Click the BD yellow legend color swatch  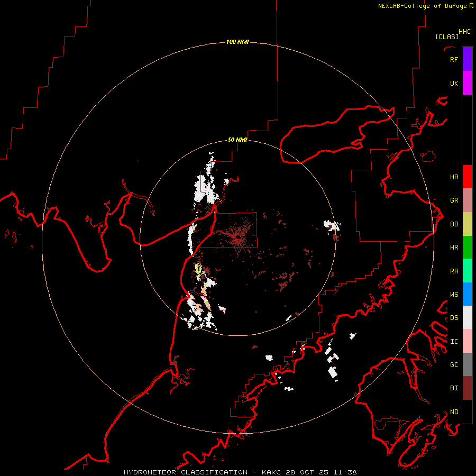467,224
